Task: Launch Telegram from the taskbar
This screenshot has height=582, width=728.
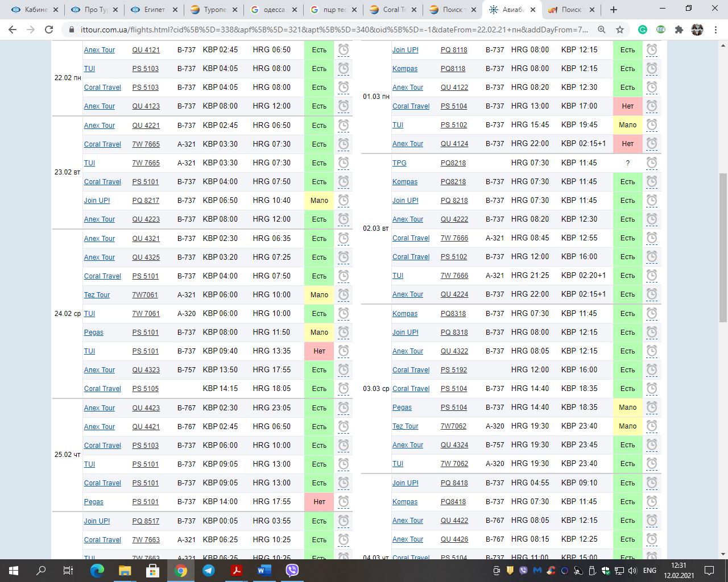Action: coord(209,570)
